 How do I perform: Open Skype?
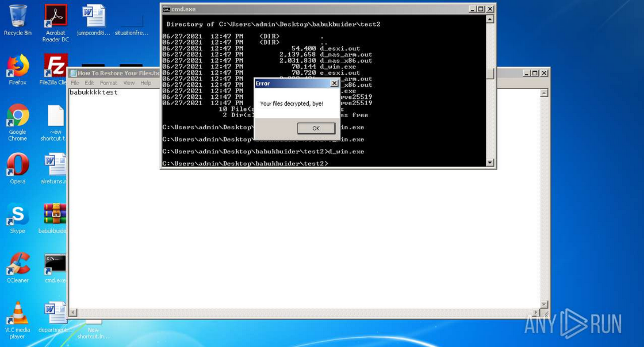click(x=17, y=213)
